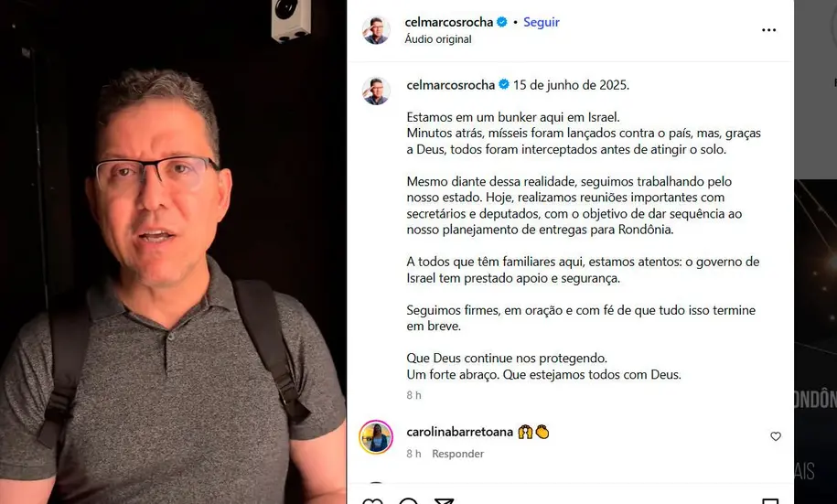Open comments via the speech bubble icon
The image size is (837, 504).
click(408, 500)
